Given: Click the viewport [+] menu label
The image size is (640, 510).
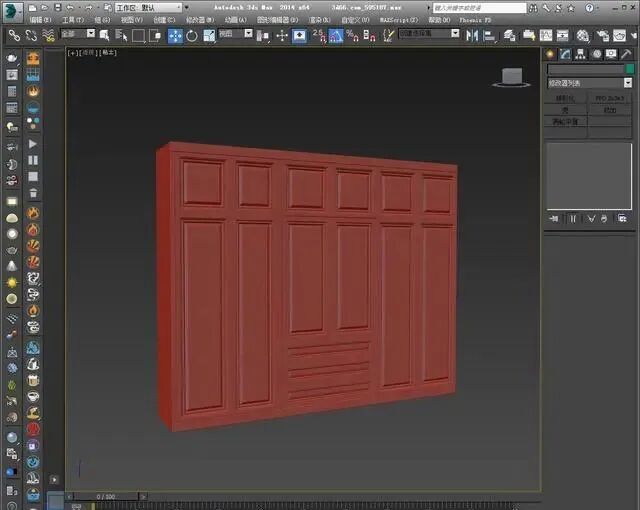Looking at the screenshot, I should tap(73, 53).
